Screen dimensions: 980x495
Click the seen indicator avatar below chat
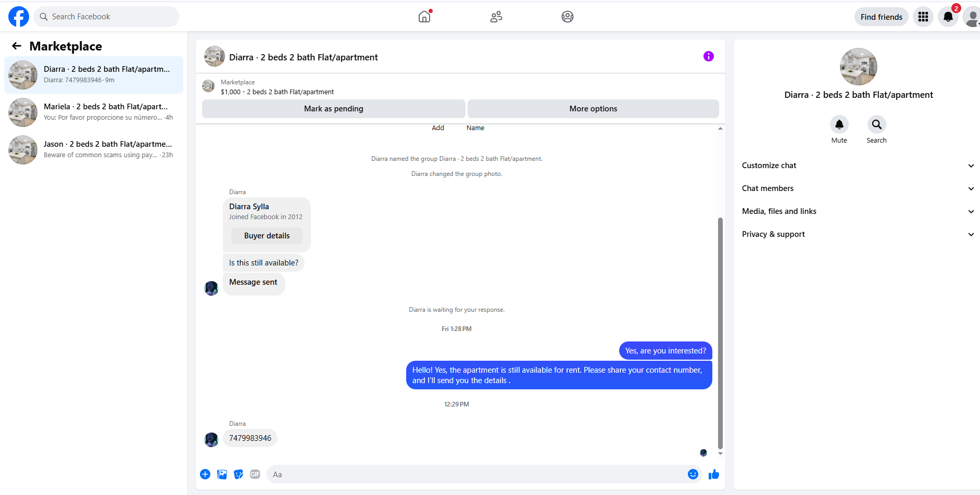(x=703, y=453)
